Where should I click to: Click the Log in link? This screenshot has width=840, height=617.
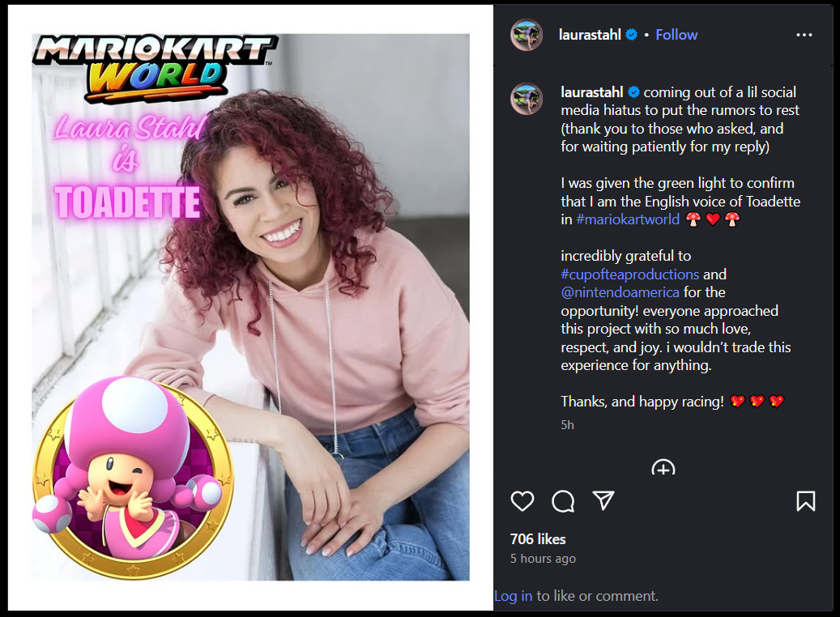(x=514, y=596)
